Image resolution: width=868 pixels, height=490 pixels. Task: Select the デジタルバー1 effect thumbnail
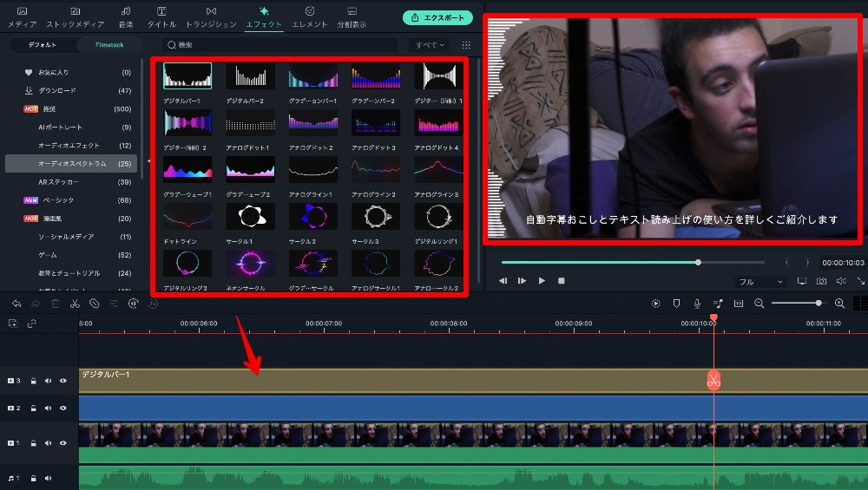(187, 75)
